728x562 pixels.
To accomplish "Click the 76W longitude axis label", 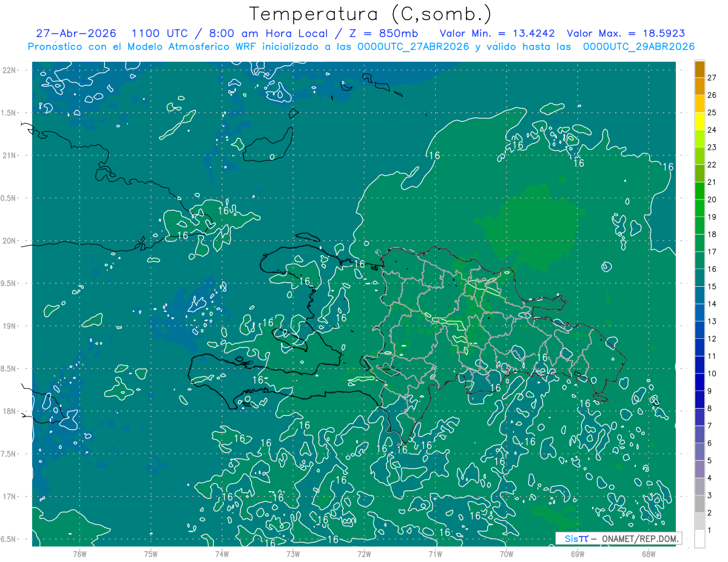I will (x=79, y=554).
